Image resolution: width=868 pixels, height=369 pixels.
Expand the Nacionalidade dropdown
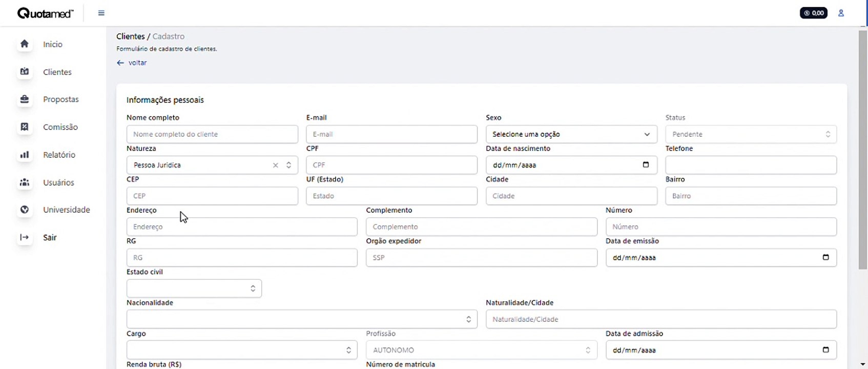tap(302, 319)
